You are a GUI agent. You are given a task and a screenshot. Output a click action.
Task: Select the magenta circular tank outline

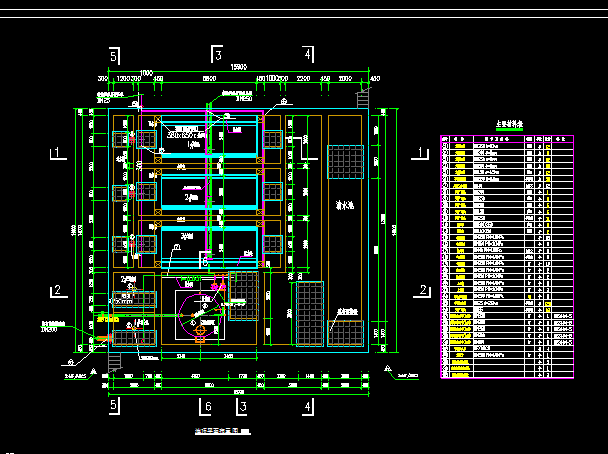click(x=201, y=314)
